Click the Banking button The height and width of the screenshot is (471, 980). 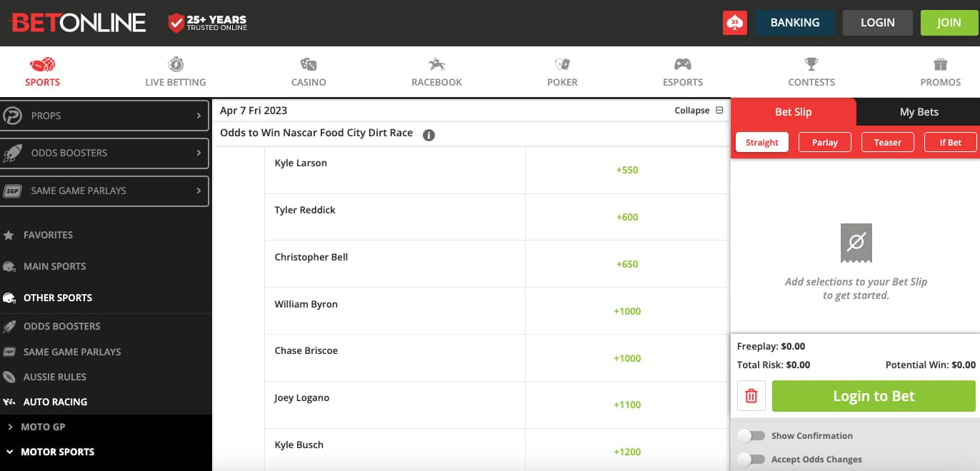click(795, 23)
